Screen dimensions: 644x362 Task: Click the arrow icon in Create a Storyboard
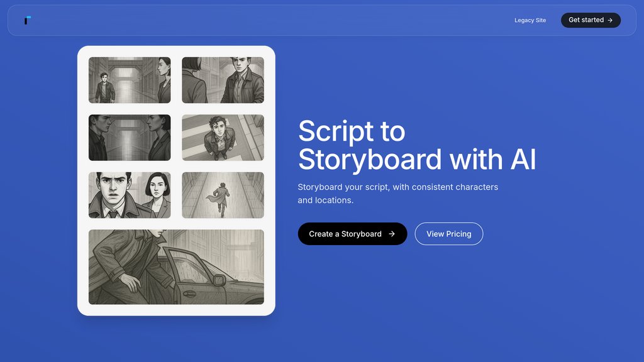(392, 234)
